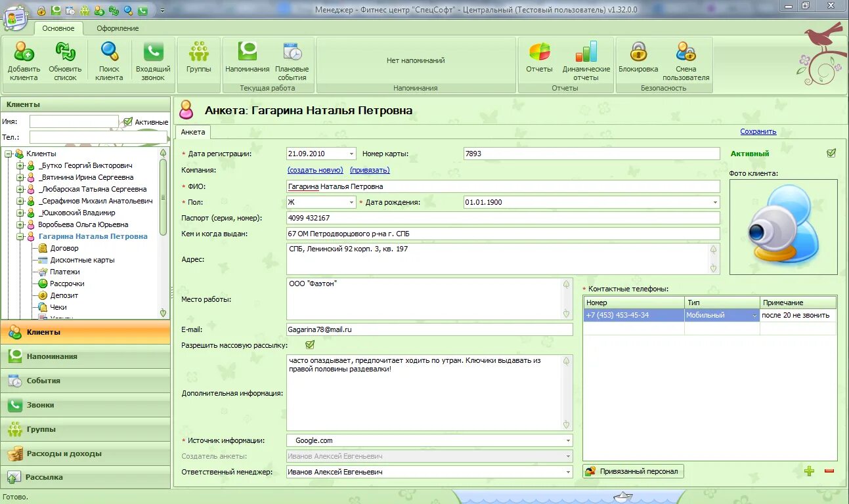The height and width of the screenshot is (504, 849).
Task: Click the red minus remove-phone icon
Action: coord(829,471)
